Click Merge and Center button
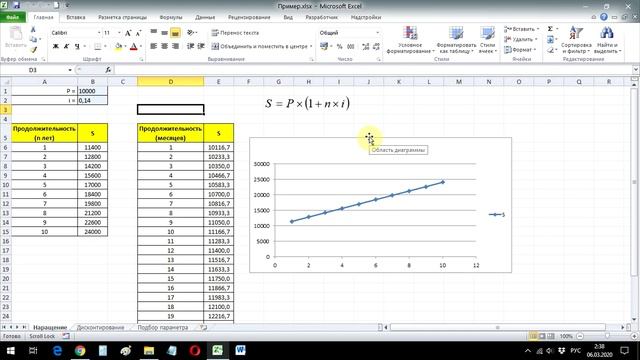 (x=259, y=47)
